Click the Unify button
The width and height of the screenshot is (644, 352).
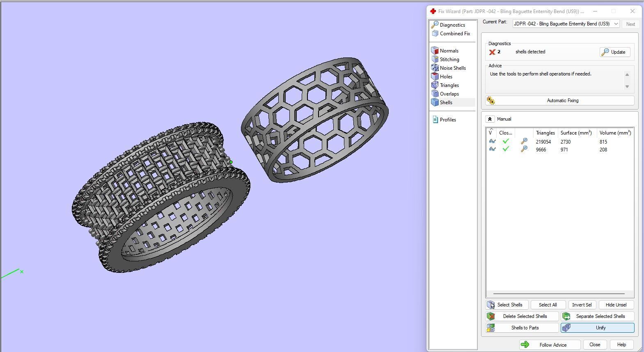coord(598,328)
